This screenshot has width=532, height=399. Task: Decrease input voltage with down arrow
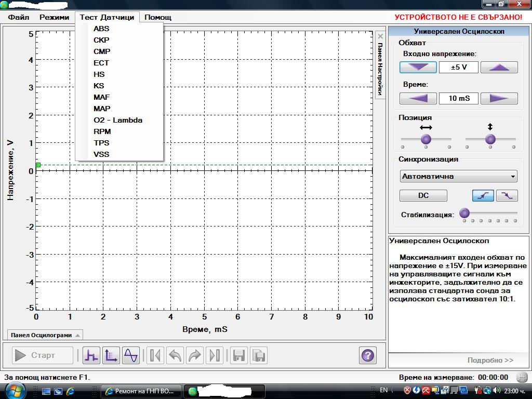click(418, 68)
